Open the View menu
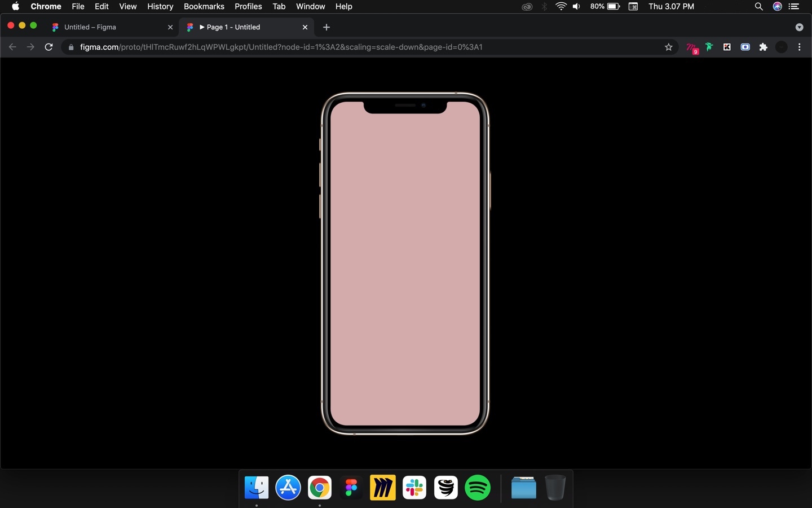This screenshot has height=508, width=812. pos(128,6)
